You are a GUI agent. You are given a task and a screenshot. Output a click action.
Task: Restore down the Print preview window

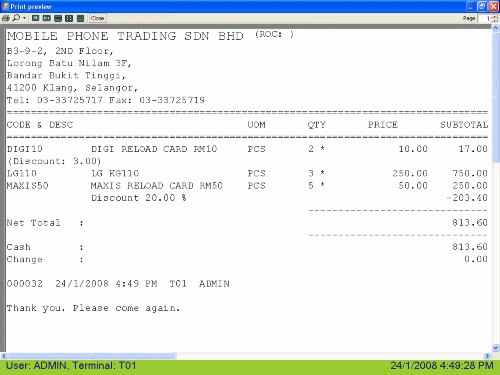[x=482, y=6]
